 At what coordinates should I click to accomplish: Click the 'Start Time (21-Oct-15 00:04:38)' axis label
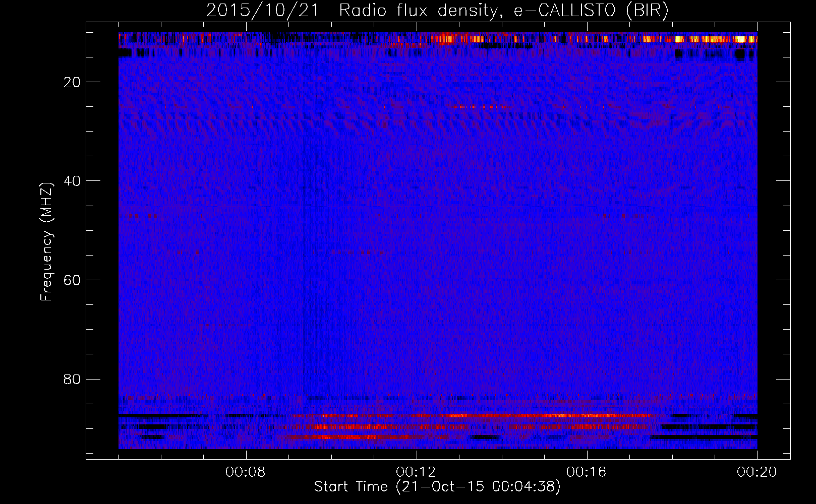tap(437, 487)
